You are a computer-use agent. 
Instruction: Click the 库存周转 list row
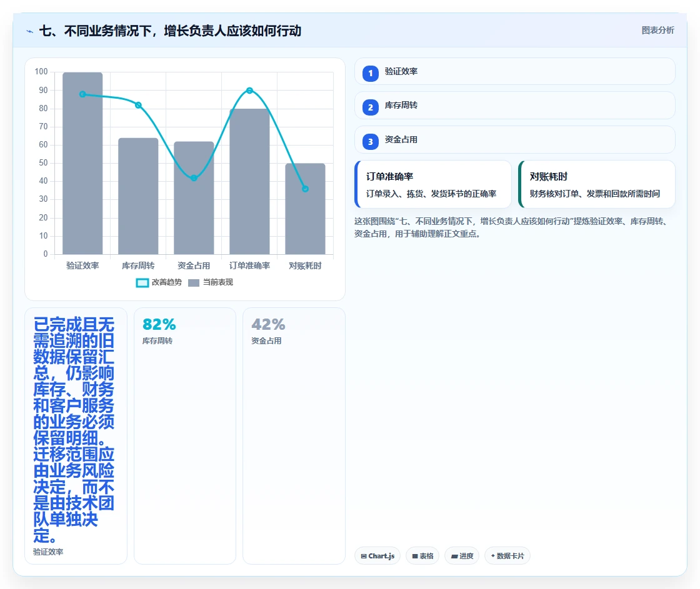(515, 106)
